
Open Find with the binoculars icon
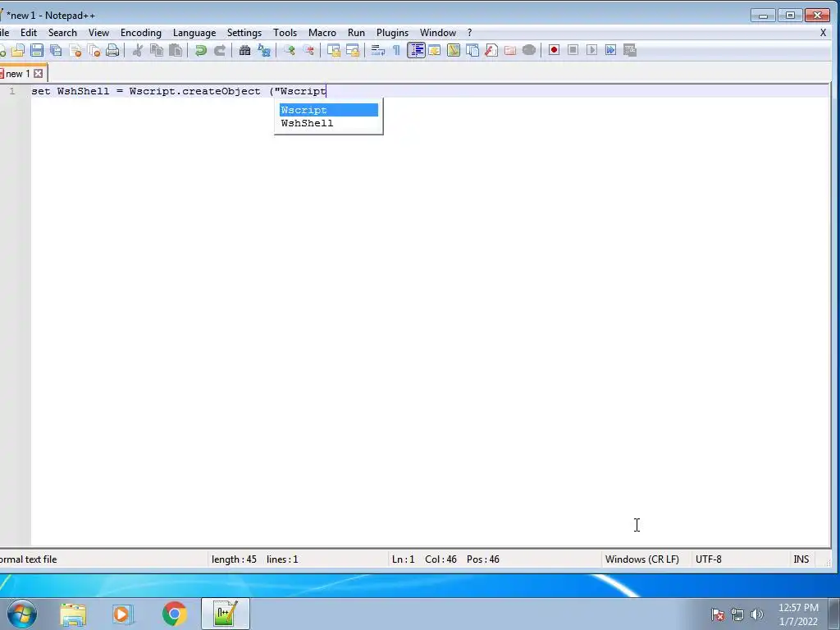(244, 50)
